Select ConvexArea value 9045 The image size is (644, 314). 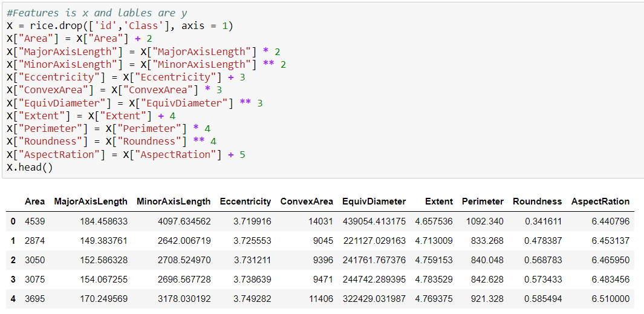pos(324,241)
